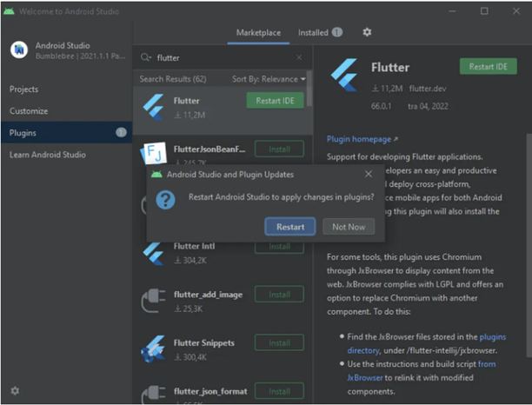
Task: Select the flutter_json_format row title
Action: coord(210,391)
